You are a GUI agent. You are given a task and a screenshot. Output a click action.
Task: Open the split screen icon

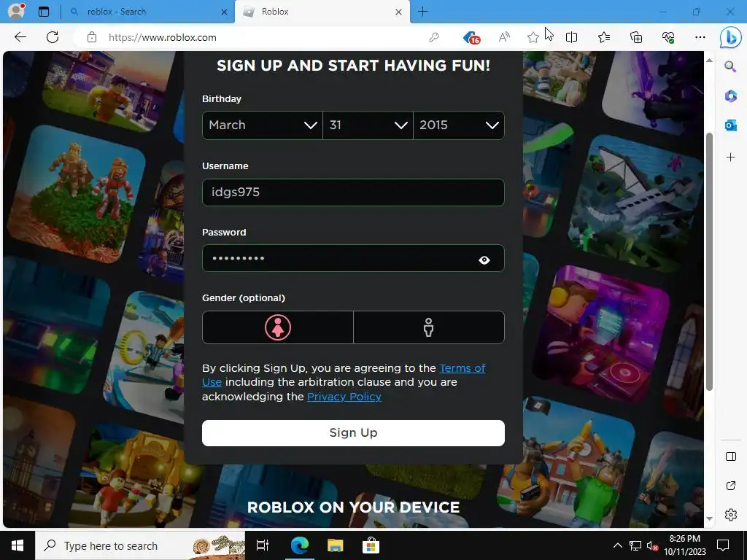[571, 37]
